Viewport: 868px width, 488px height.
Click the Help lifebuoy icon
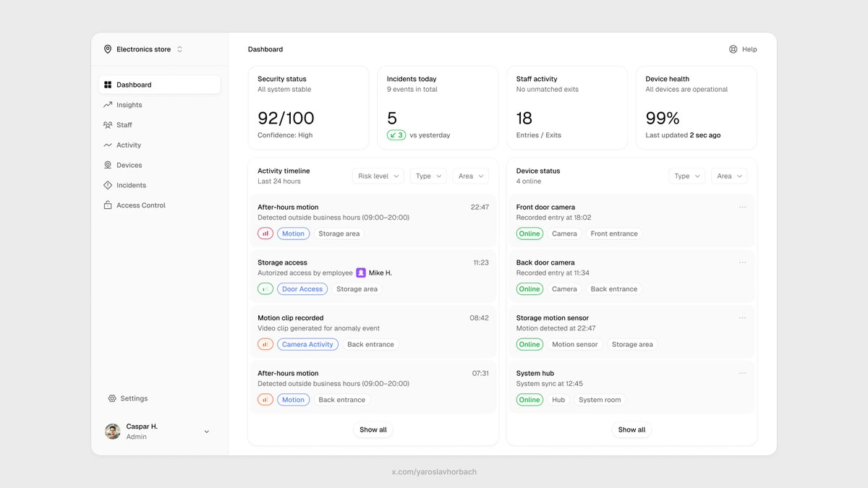[733, 49]
